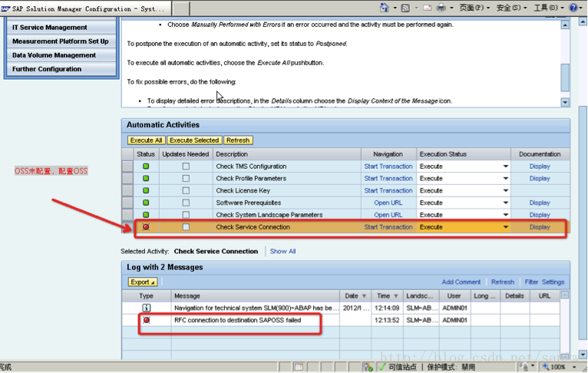The image size is (588, 373).
Task: Open Execution Status dropdown for Check Service Connection
Action: click(506, 227)
